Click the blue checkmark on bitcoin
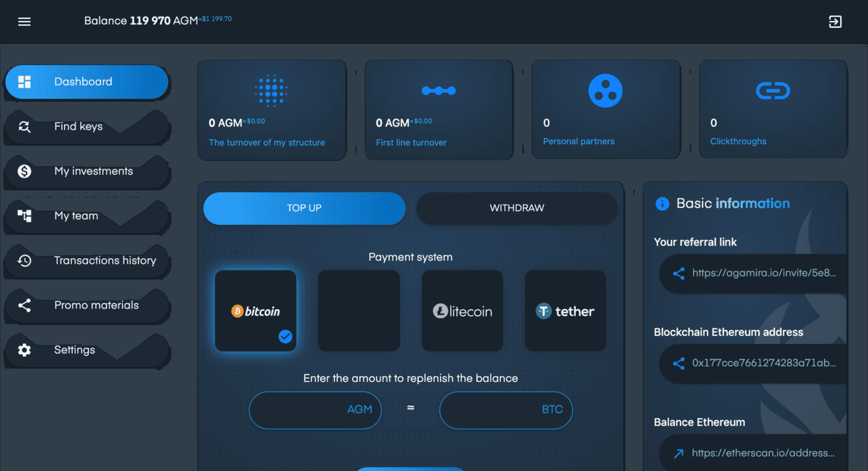 285,337
